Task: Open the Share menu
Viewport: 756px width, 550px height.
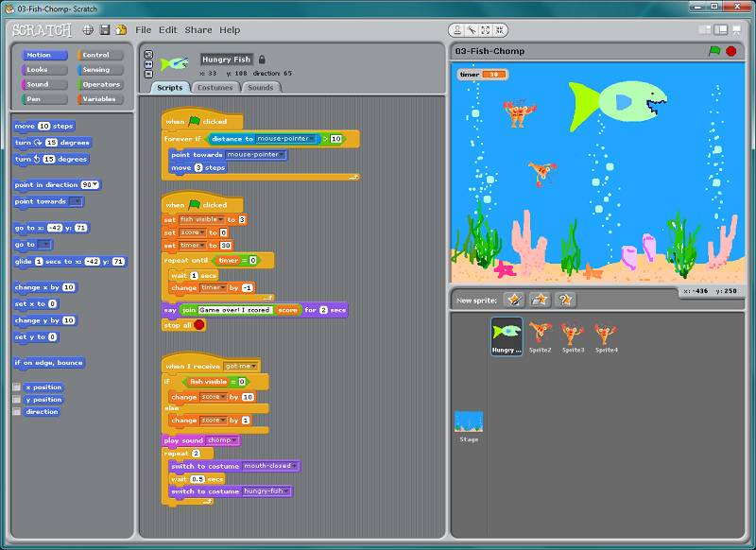Action: (198, 30)
